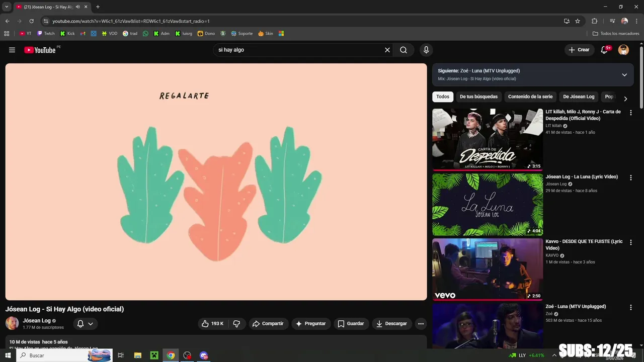644x362 pixels.
Task: Play Carta de Despedida thumbnail
Action: [488, 139]
